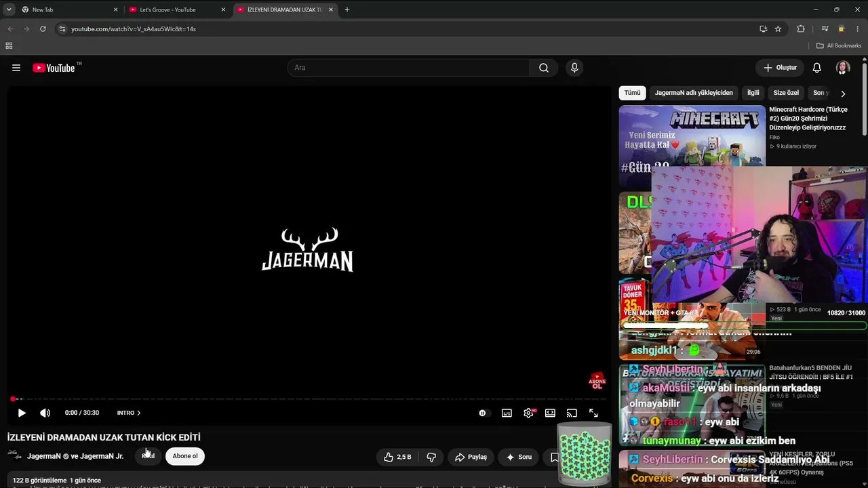This screenshot has width=868, height=488.
Task: Open the JagermaN ve JagermaN Jr. channel
Action: [75, 456]
